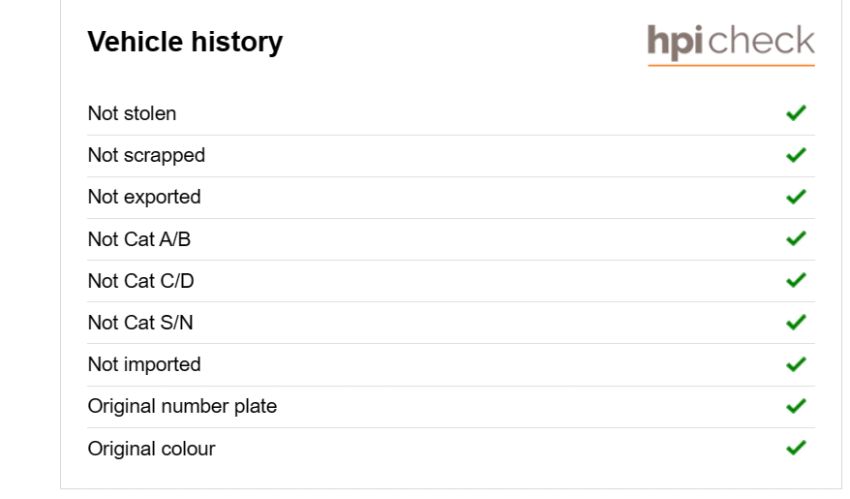Click the green tick beside Original number plate
The width and height of the screenshot is (850, 499).
[x=796, y=406]
